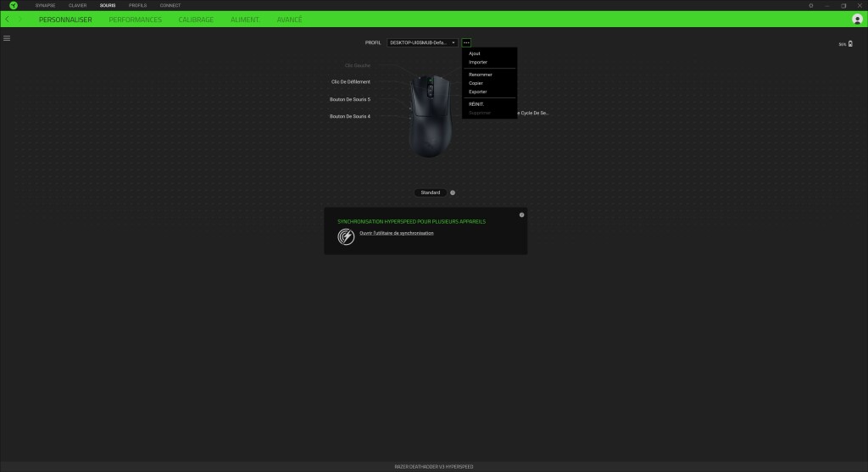Select the truncated Cycle De Se... assignment
868x472 pixels.
pyautogui.click(x=532, y=113)
